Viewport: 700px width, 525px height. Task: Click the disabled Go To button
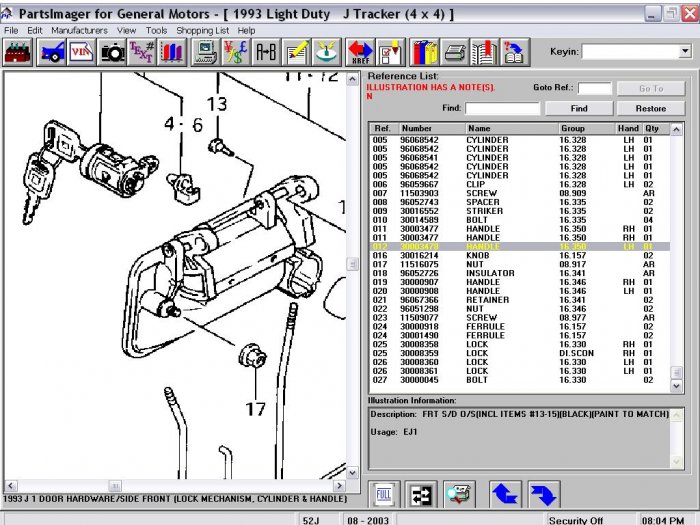[650, 88]
